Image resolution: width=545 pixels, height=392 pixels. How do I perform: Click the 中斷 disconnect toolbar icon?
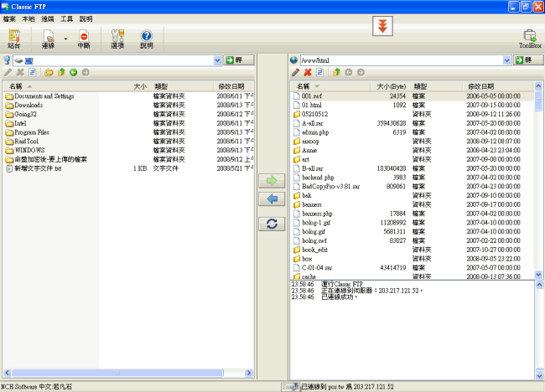84,39
